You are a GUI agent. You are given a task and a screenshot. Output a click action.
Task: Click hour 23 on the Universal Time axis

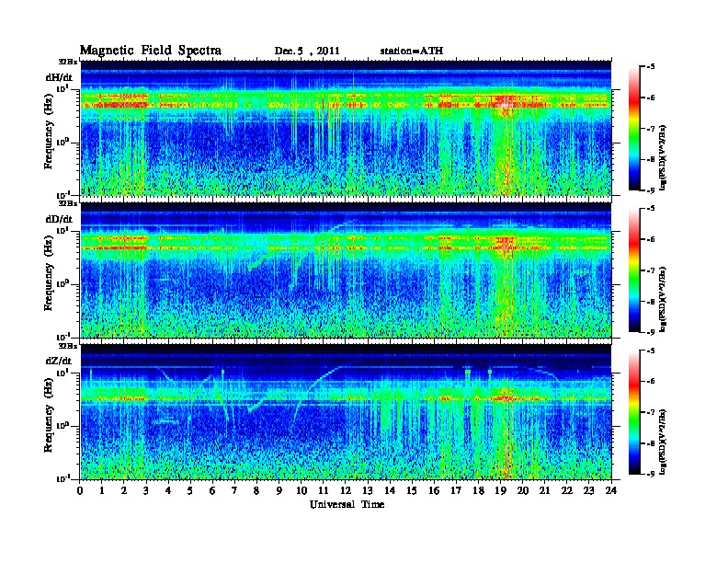tap(589, 491)
